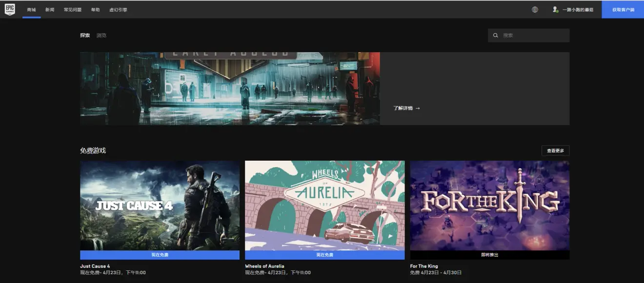Open the language globe icon

pos(535,9)
